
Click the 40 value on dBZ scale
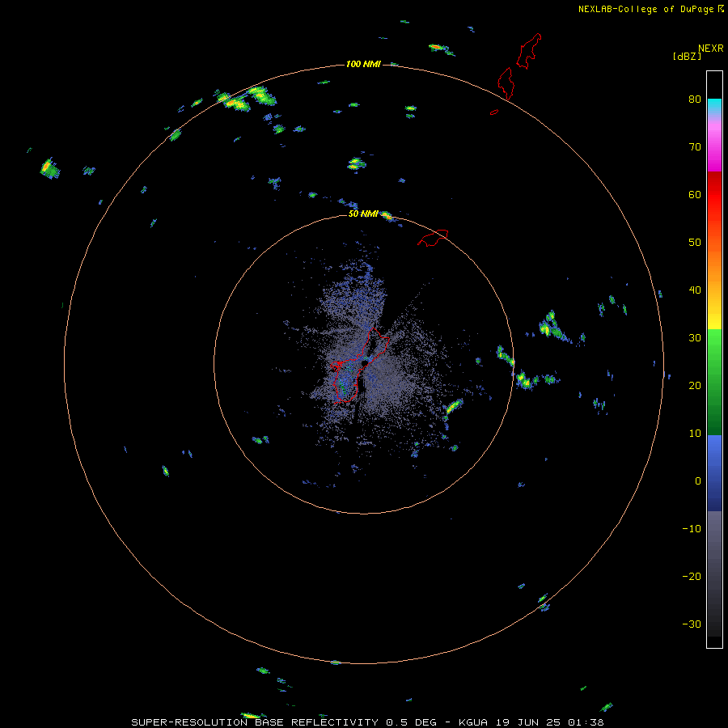[695, 290]
